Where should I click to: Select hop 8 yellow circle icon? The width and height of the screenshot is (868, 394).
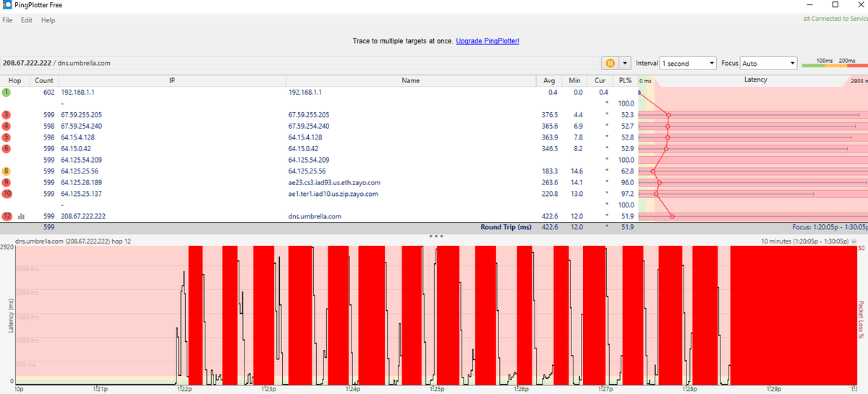coord(6,171)
